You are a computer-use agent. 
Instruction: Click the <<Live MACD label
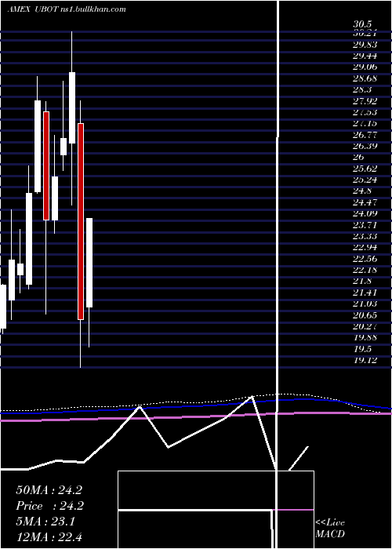[330, 529]
